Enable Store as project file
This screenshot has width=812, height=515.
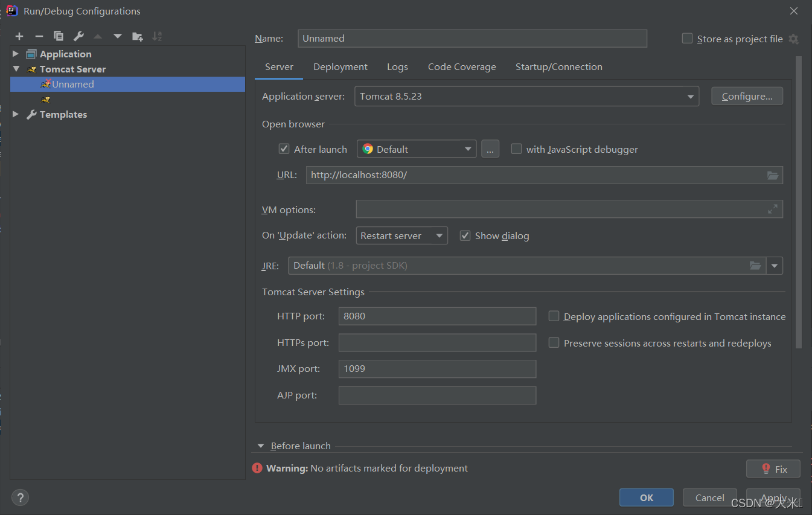[687, 38]
